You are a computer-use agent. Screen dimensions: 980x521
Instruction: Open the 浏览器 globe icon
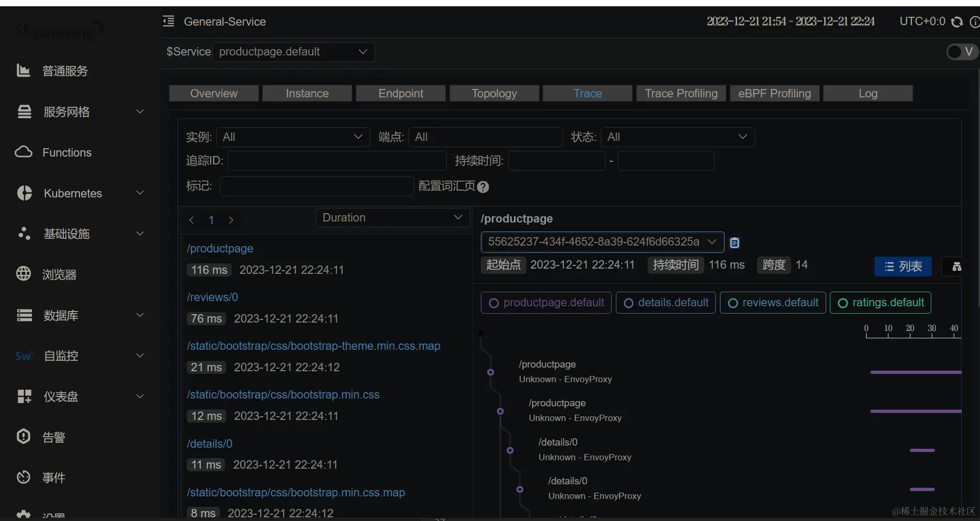point(24,274)
